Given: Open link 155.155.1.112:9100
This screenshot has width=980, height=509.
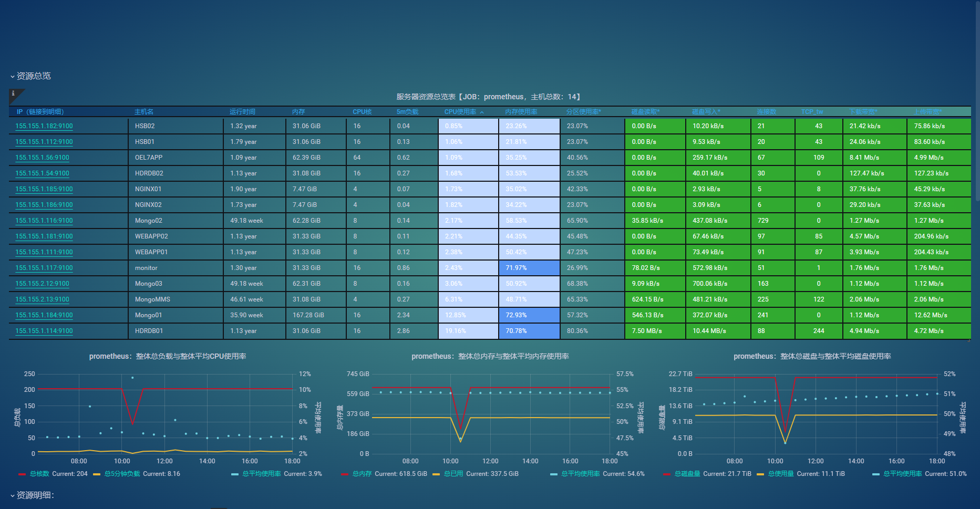Looking at the screenshot, I should coord(44,142).
